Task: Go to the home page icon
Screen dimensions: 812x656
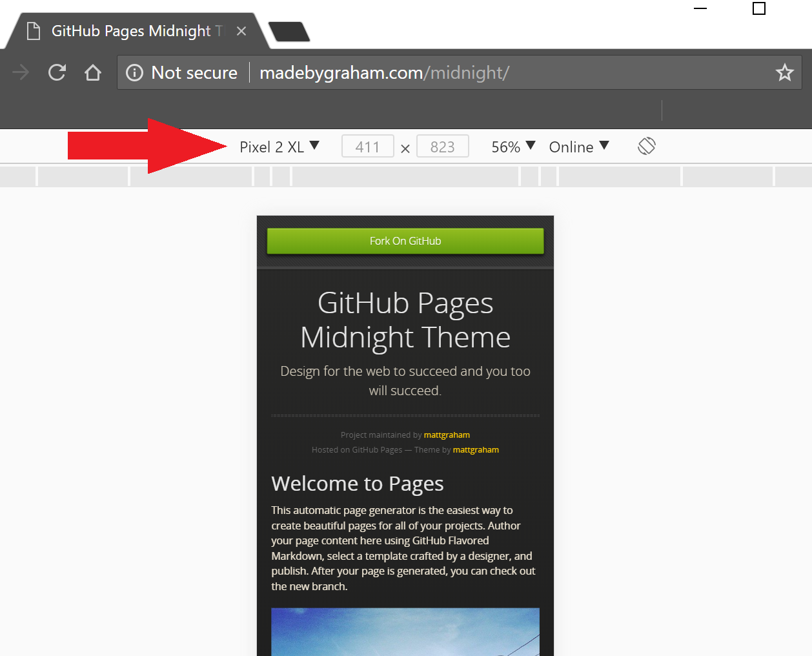Action: (93, 72)
